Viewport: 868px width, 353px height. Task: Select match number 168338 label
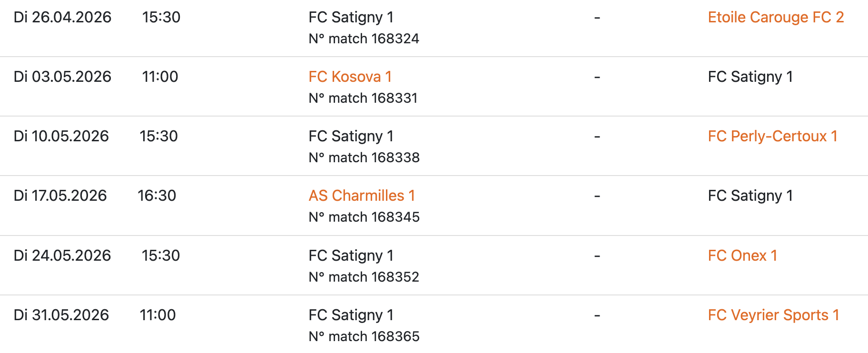click(x=364, y=158)
